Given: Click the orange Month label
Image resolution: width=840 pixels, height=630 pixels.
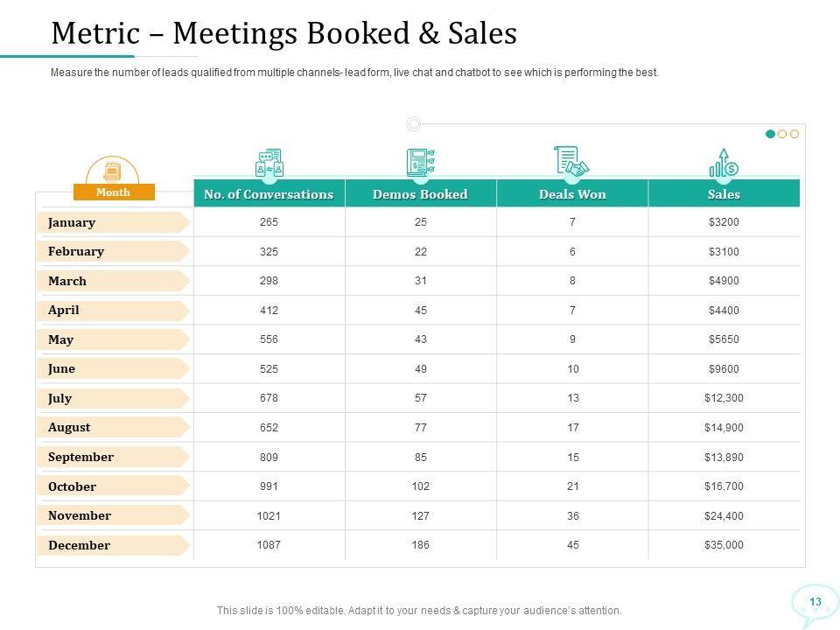Looking at the screenshot, I should click(x=113, y=192).
